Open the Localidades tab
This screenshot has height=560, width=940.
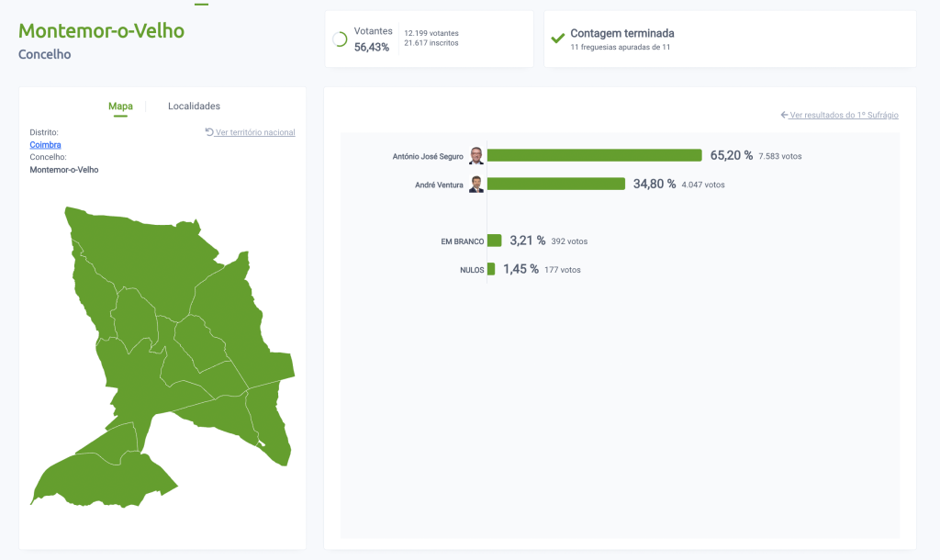click(194, 106)
